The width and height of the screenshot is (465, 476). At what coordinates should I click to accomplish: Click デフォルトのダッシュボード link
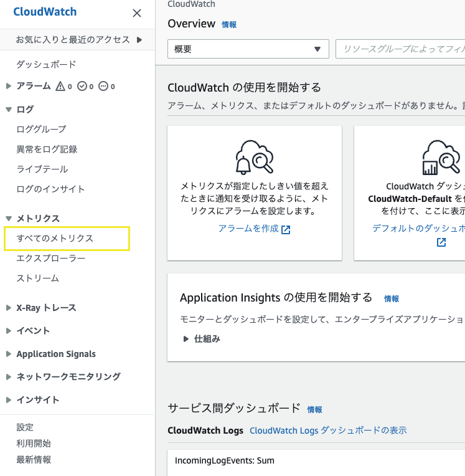418,228
